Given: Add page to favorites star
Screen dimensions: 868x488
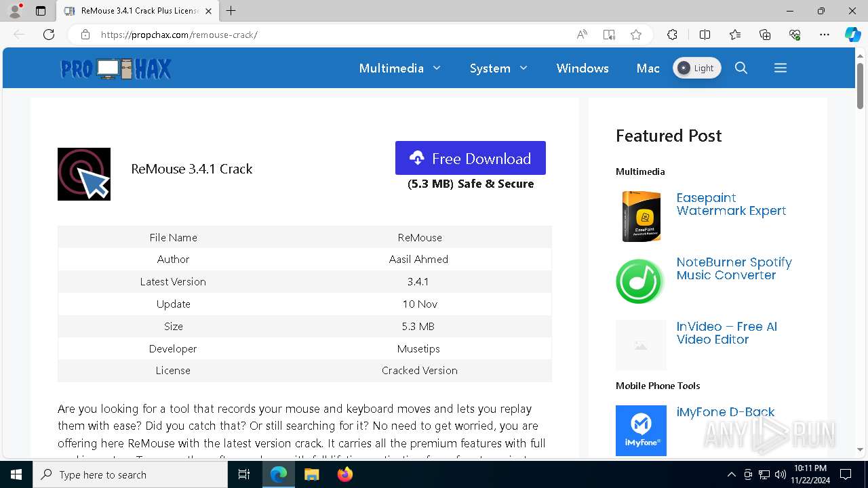Looking at the screenshot, I should 636,35.
